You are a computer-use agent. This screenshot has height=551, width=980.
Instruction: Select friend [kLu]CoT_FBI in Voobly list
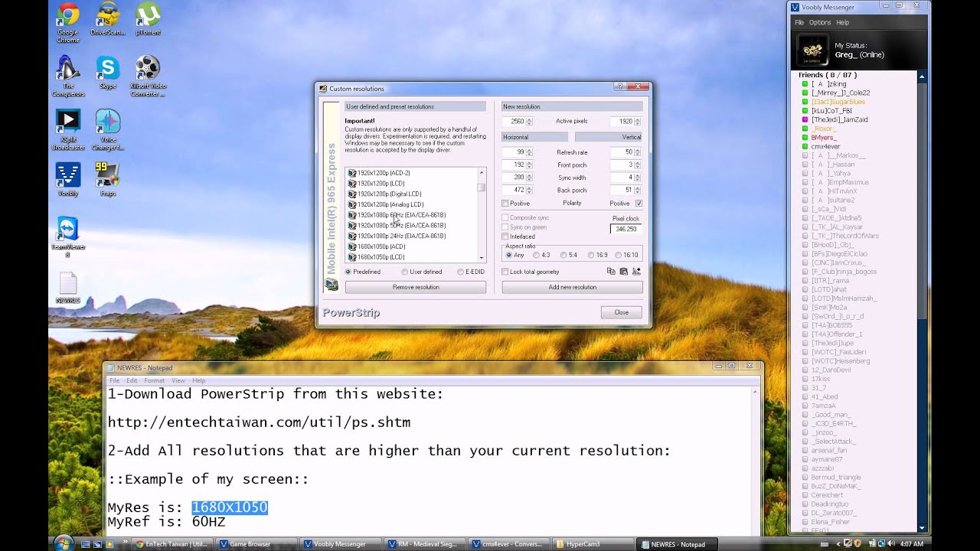point(831,110)
